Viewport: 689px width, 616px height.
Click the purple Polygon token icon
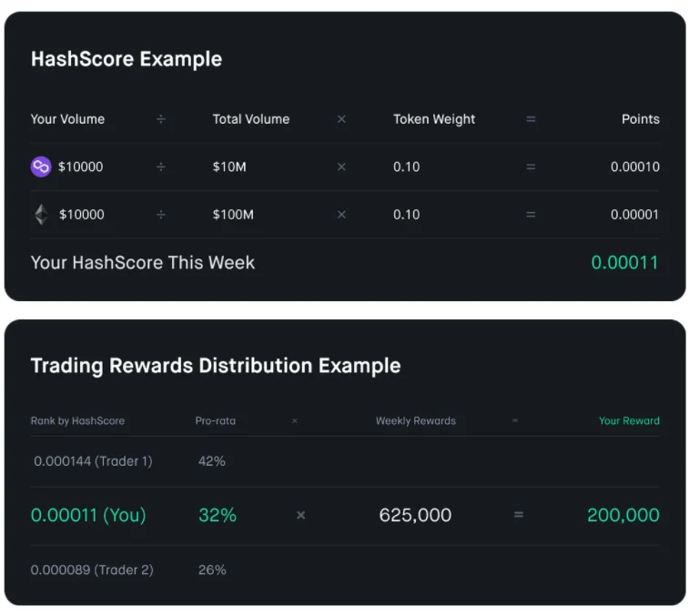41,167
